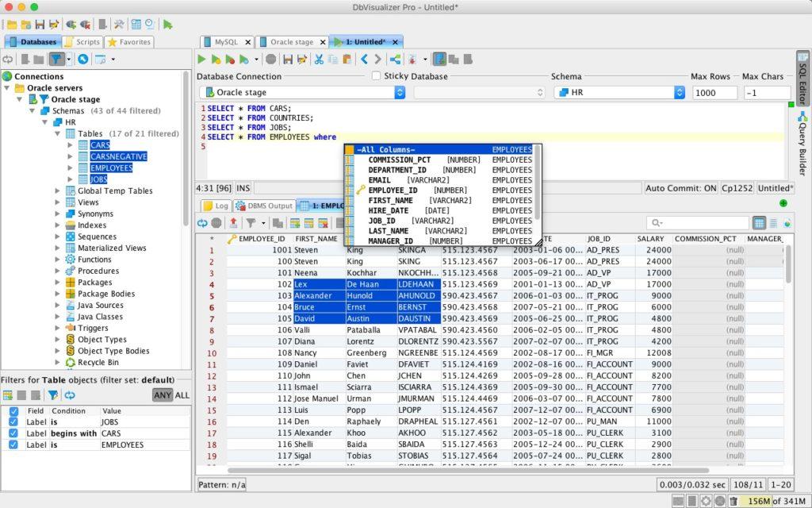Select the Paste icon in editor toolbar
Viewport: 812px width, 508px height.
347,60
